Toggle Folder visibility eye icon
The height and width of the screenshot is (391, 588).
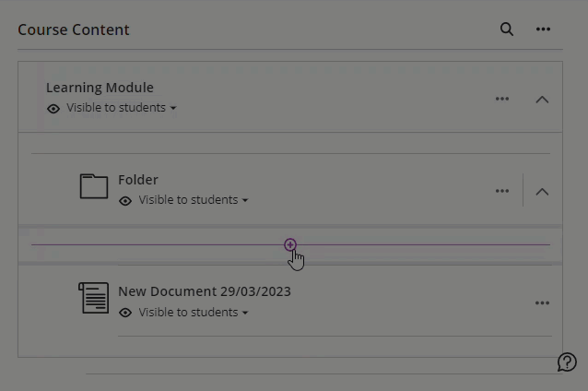click(x=125, y=200)
